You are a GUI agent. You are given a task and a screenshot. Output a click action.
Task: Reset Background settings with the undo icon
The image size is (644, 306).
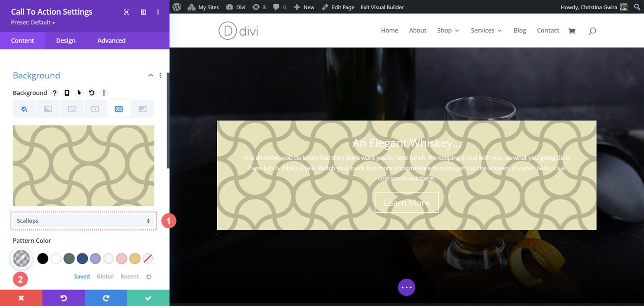(x=91, y=93)
